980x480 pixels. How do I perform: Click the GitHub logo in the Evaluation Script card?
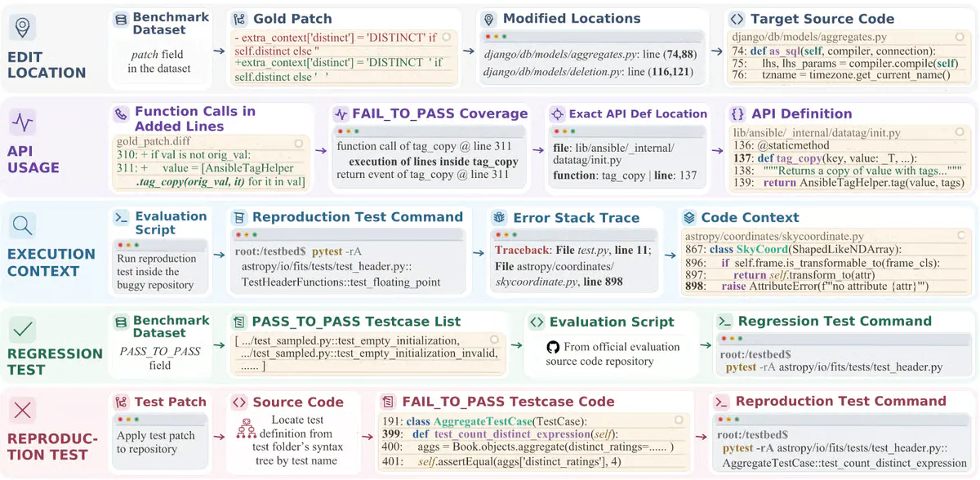click(x=553, y=347)
